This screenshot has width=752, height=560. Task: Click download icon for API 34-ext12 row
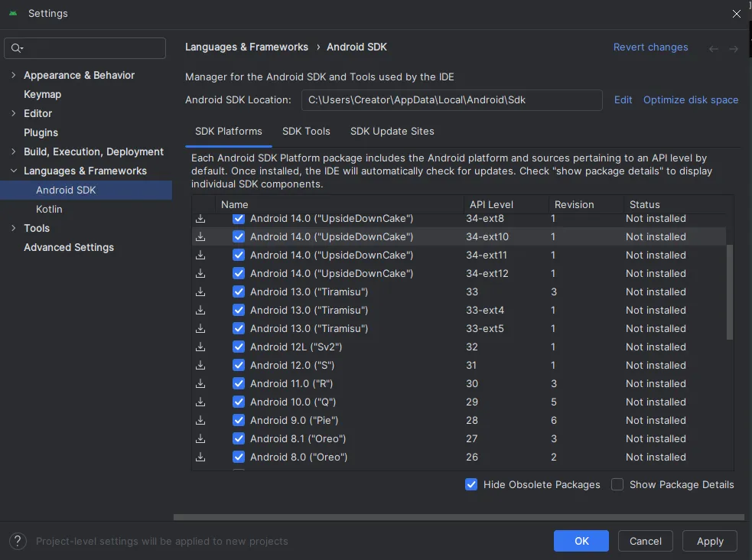200,273
